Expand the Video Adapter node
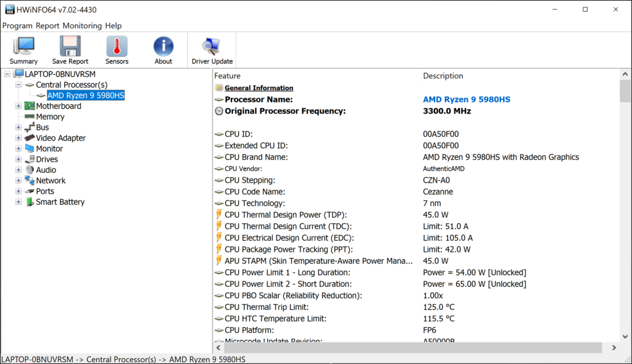The width and height of the screenshot is (632, 364). click(x=19, y=138)
